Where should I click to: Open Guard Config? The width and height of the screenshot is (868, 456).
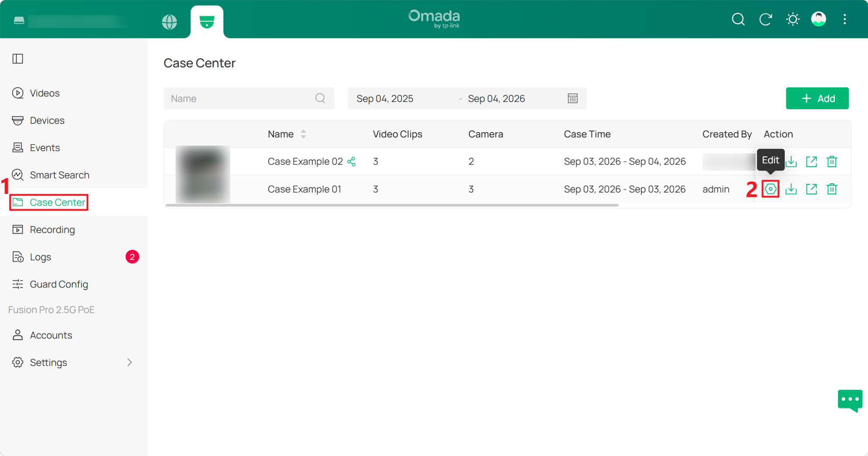click(x=59, y=284)
